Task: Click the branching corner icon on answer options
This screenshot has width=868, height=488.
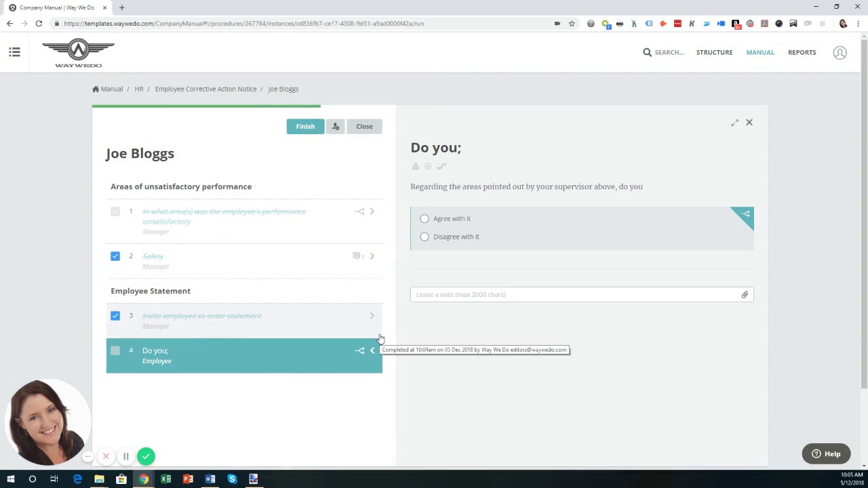Action: (x=745, y=216)
